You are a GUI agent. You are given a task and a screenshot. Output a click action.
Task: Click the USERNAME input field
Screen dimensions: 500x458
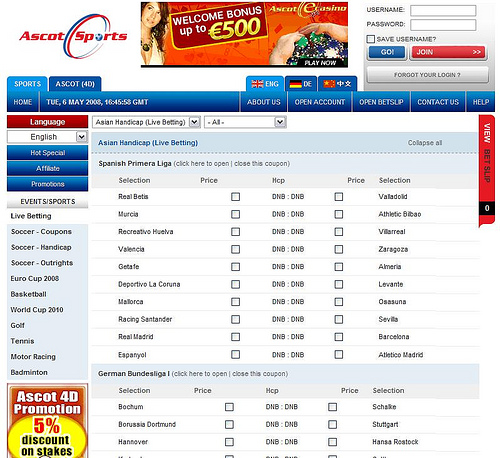pyautogui.click(x=443, y=10)
